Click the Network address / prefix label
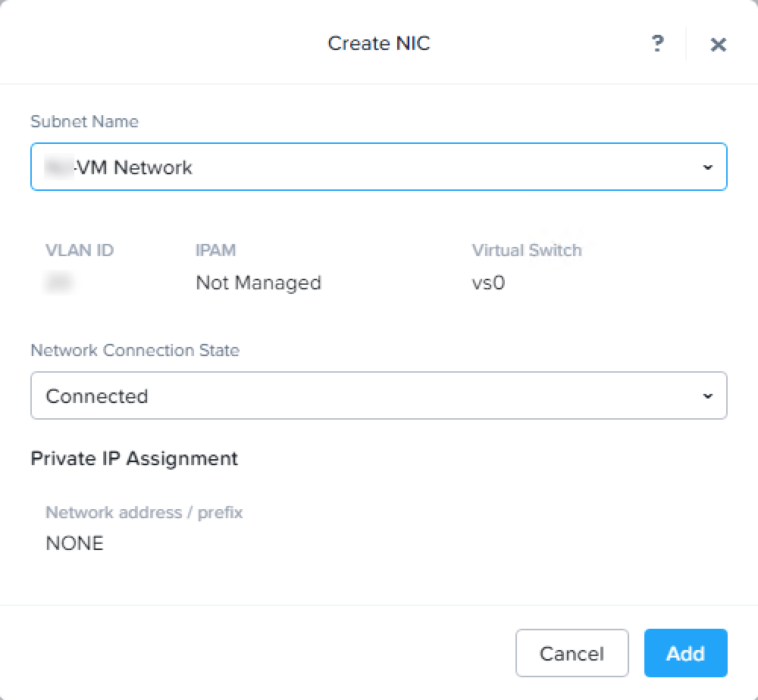Screen dimensions: 758x700 pyautogui.click(x=144, y=512)
